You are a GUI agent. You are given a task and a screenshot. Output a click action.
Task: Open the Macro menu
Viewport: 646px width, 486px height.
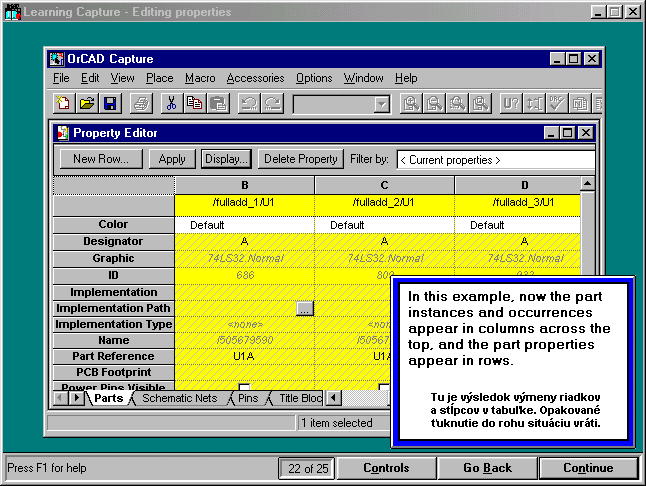click(x=200, y=78)
